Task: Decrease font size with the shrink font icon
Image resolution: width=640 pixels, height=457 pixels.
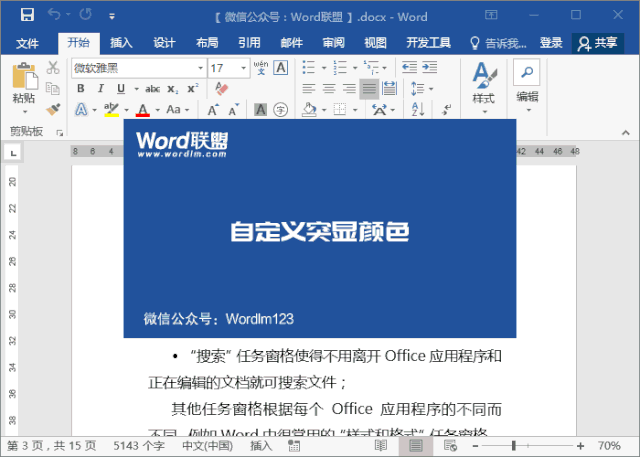Action: coord(233,109)
